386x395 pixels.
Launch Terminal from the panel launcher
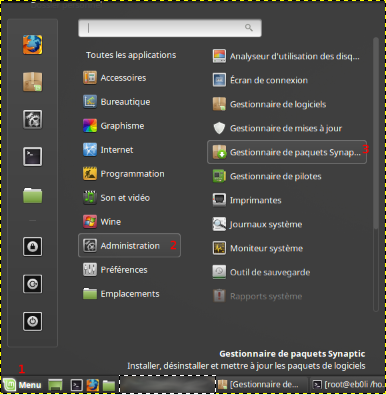point(77,385)
